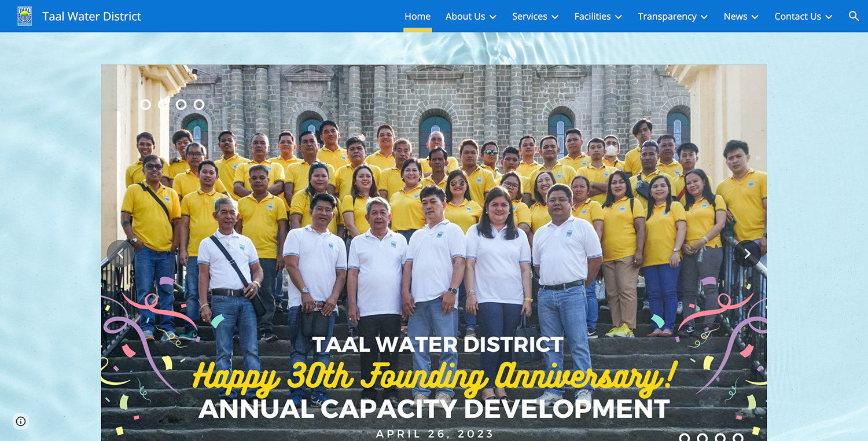
Task: Open the Taal Water District site title link
Action: pyautogui.click(x=91, y=16)
